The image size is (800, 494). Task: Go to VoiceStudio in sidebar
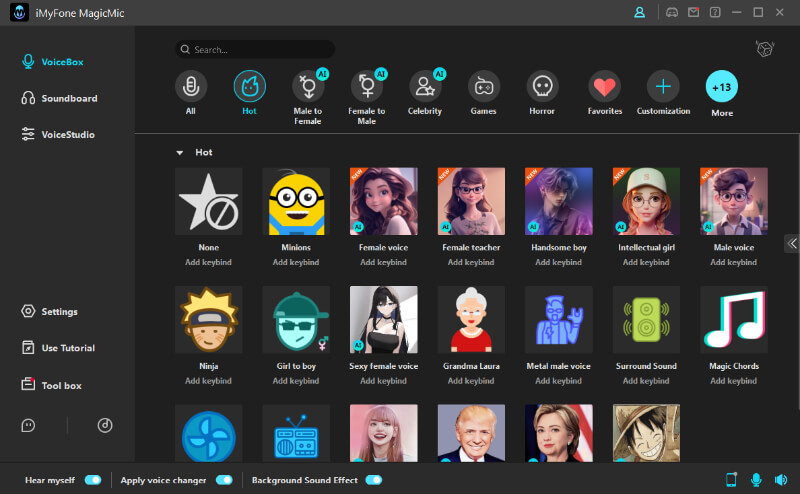click(58, 135)
